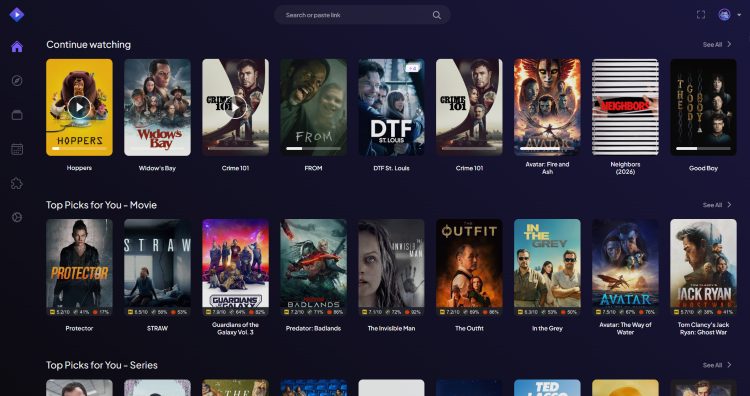
Task: Click the 'Hoppers' title text
Action: coord(79,168)
